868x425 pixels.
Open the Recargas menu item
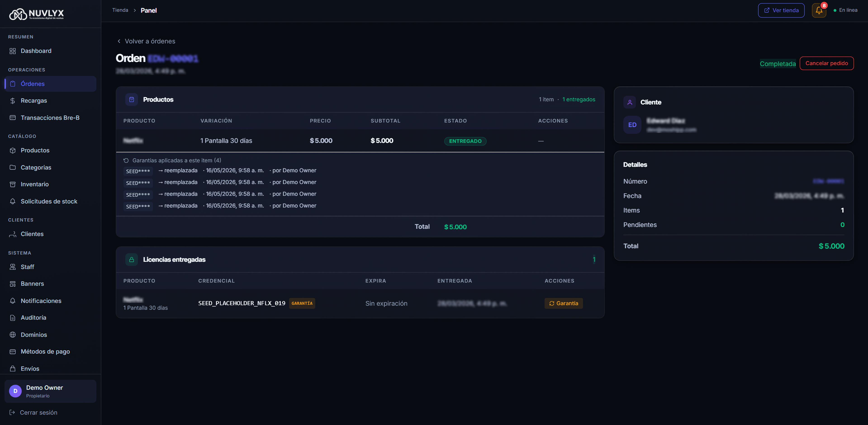pyautogui.click(x=50, y=101)
